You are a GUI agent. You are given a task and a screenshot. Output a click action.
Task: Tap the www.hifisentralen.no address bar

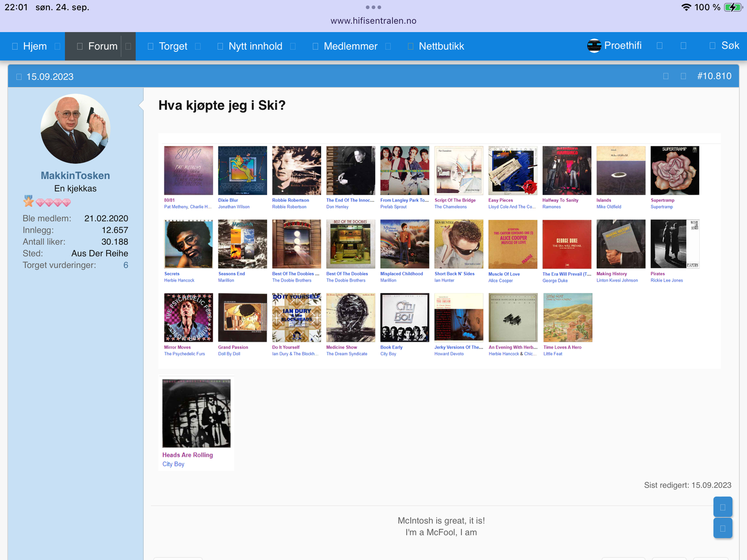(x=374, y=21)
